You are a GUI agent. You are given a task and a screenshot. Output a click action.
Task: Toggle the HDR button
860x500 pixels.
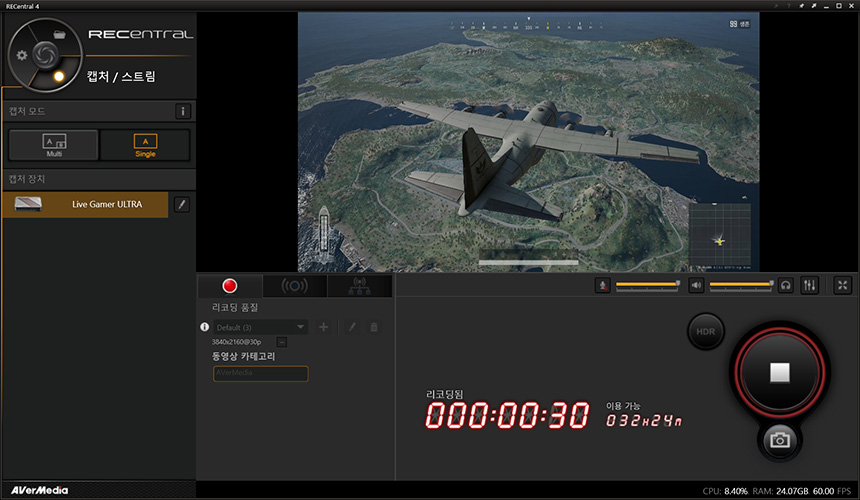(705, 331)
